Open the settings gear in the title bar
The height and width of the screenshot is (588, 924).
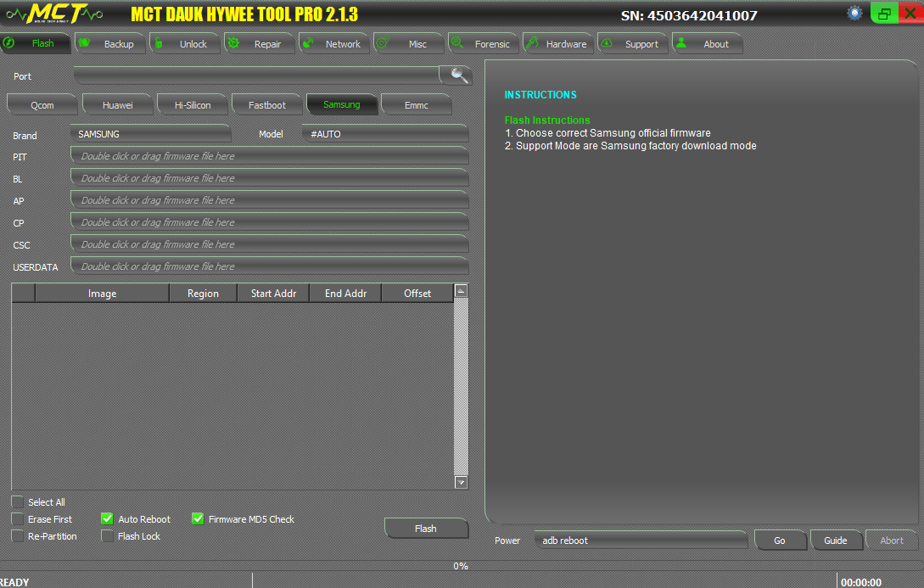pos(854,13)
